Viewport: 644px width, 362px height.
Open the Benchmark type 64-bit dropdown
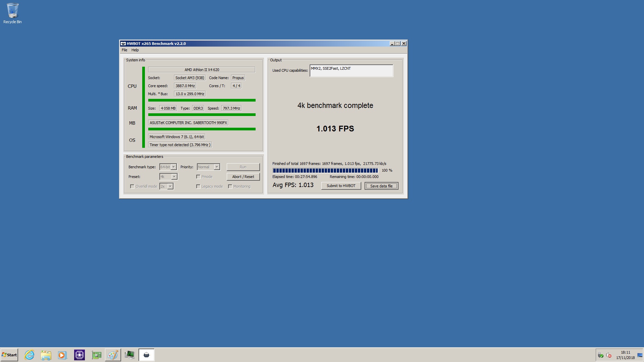point(168,167)
